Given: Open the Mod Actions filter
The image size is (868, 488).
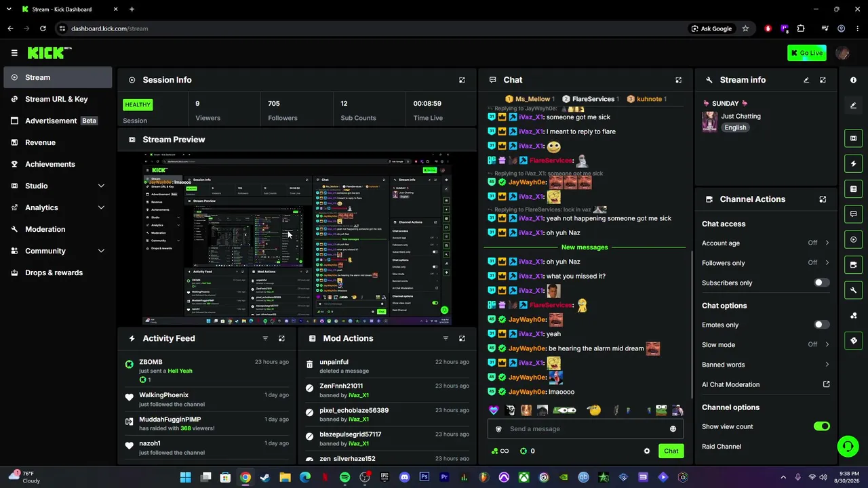Looking at the screenshot, I should pos(446,338).
